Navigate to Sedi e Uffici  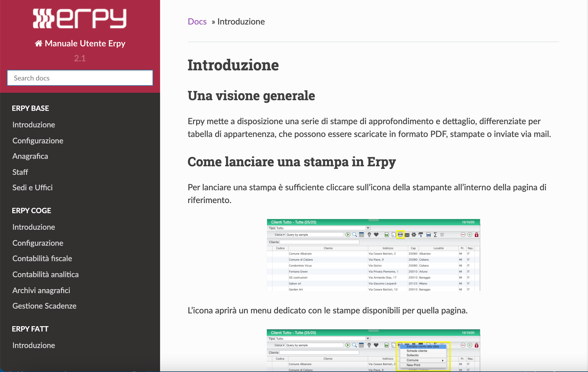tap(32, 188)
